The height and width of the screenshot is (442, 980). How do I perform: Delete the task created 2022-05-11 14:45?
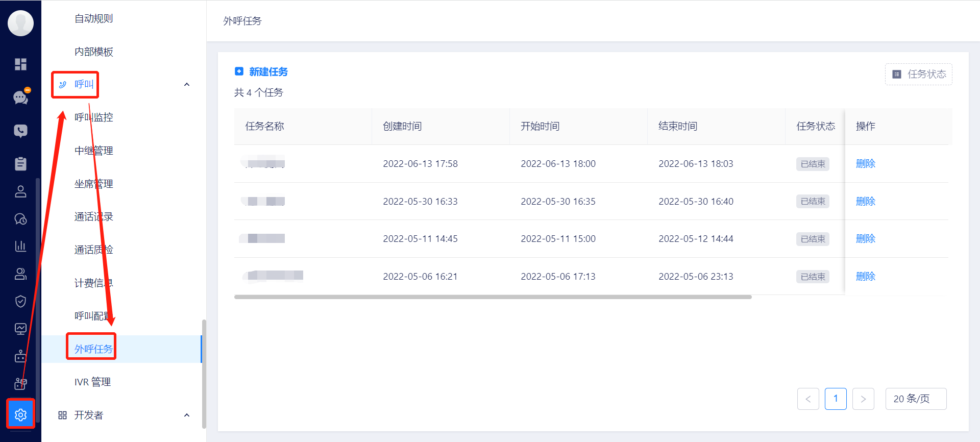point(866,239)
